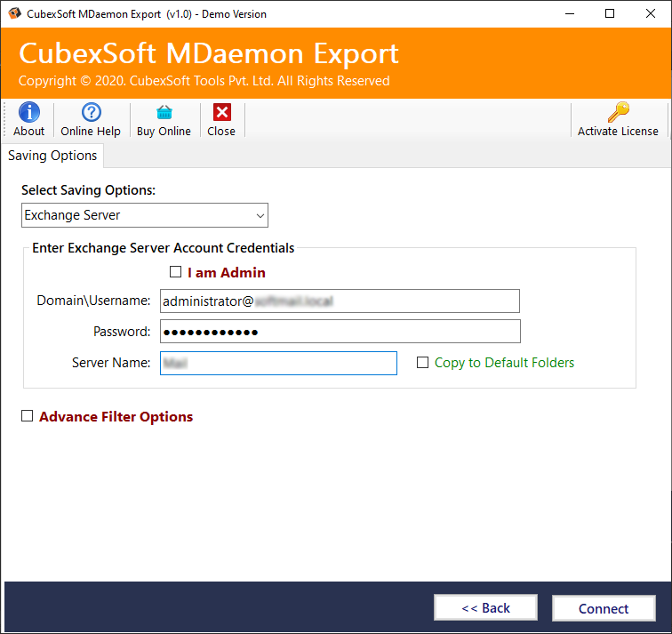Maximize the MDaemon Export window
Viewport: 672px width, 634px height.
[x=609, y=13]
